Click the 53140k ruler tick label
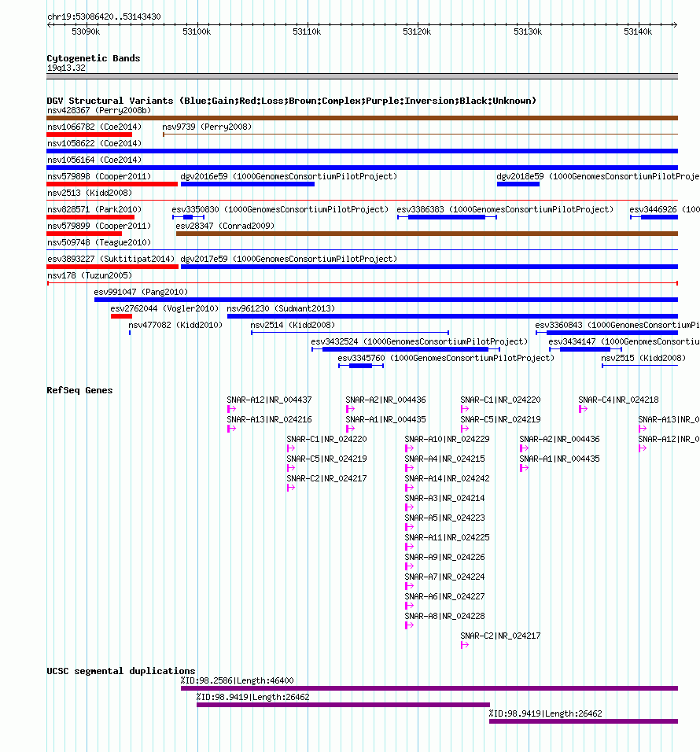The height and width of the screenshot is (752, 700). coord(638,31)
